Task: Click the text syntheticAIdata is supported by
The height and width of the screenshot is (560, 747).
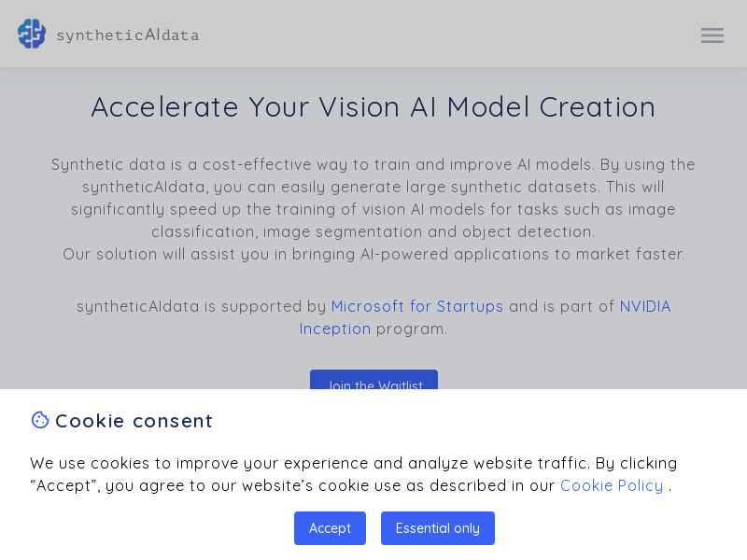Action: (x=202, y=306)
